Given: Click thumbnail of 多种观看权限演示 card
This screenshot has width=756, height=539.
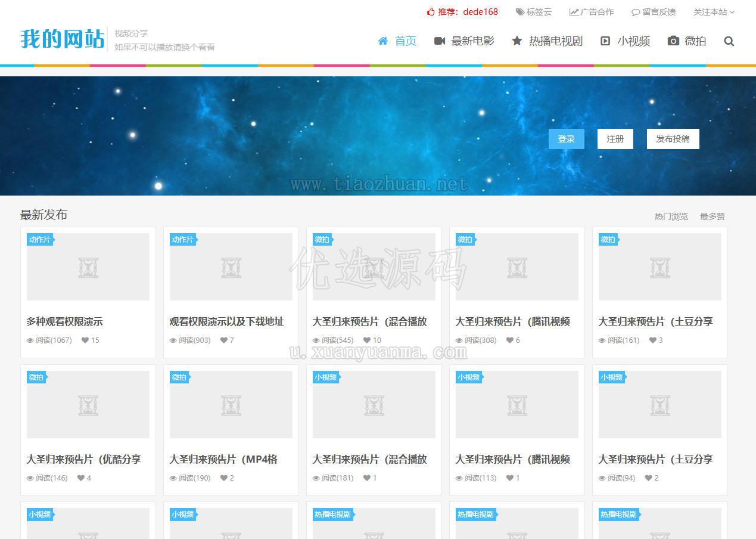Looking at the screenshot, I should click(x=88, y=267).
